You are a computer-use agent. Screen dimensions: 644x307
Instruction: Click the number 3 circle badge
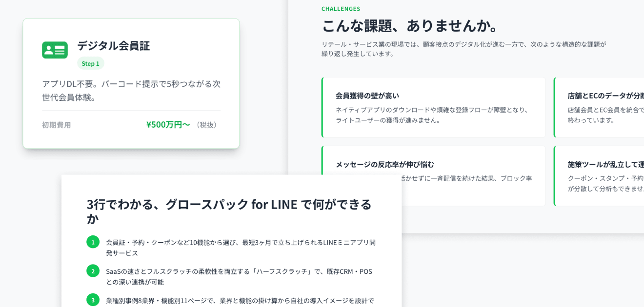point(93,300)
